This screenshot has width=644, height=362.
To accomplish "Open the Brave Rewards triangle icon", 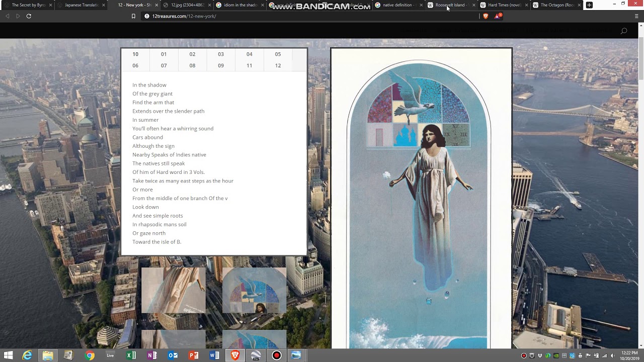I will 498,16.
